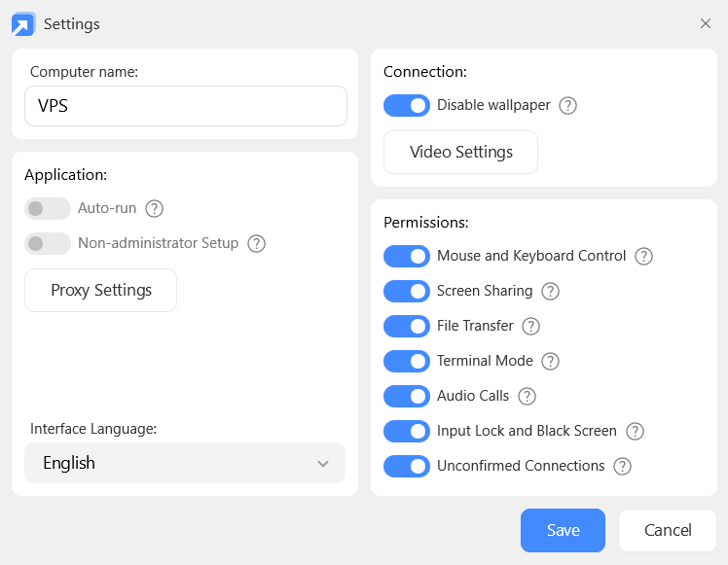
Task: Show help for Unconfirmed Connections
Action: (x=623, y=466)
